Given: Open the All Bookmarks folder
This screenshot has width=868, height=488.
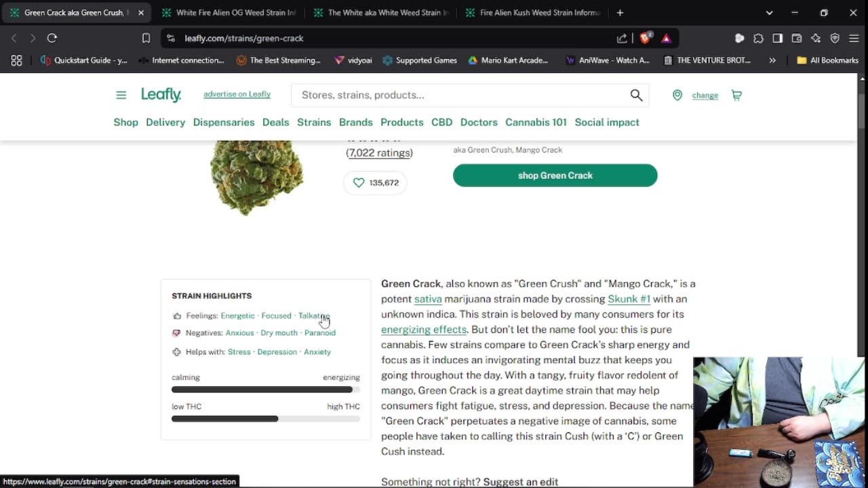Looking at the screenshot, I should [827, 60].
